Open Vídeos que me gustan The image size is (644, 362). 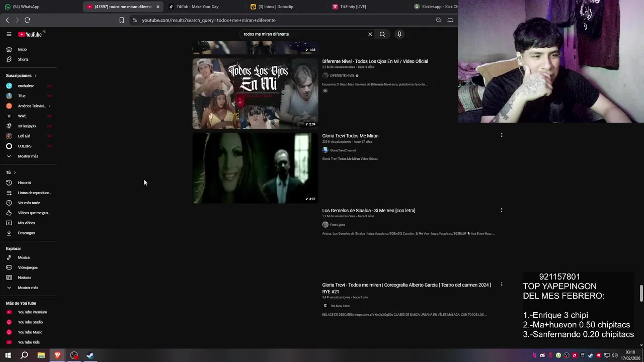pyautogui.click(x=28, y=213)
